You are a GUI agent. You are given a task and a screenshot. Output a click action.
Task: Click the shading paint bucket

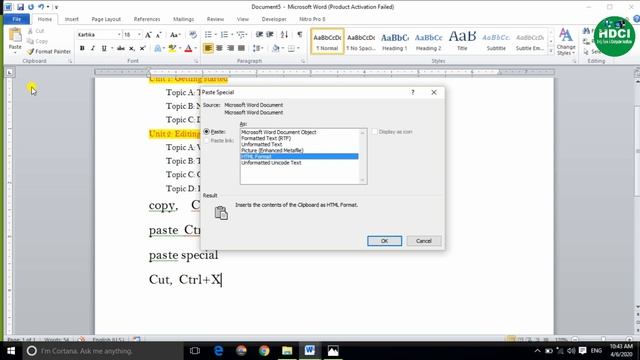[276, 48]
